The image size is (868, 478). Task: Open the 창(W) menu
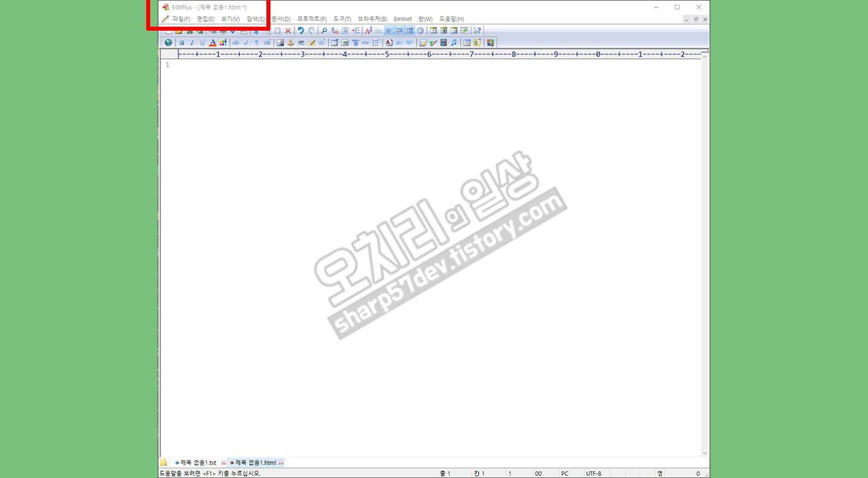(x=425, y=19)
